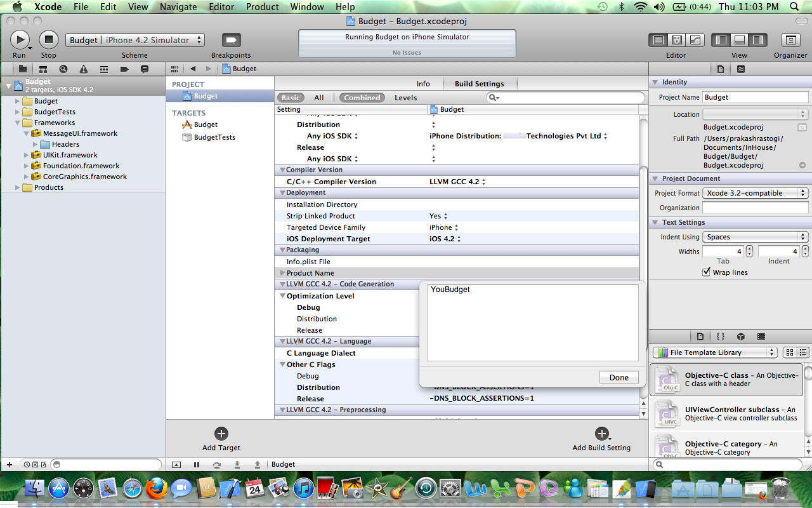Select the All settings filter

(319, 98)
